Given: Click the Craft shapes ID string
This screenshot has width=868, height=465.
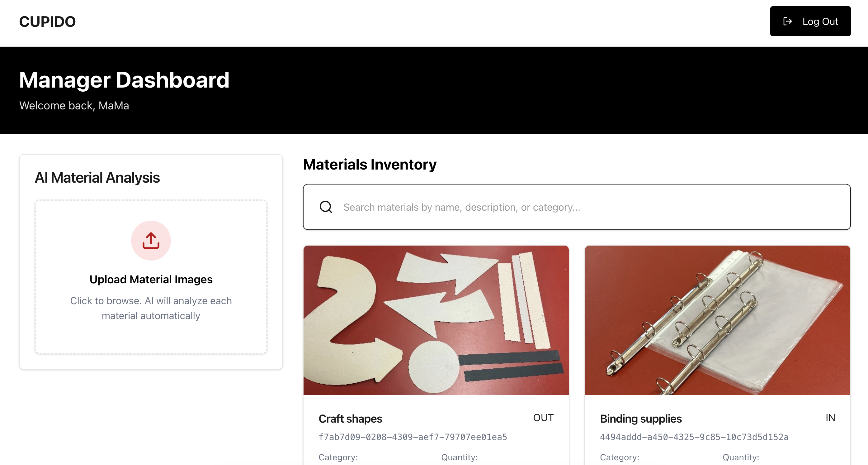Looking at the screenshot, I should [x=413, y=437].
